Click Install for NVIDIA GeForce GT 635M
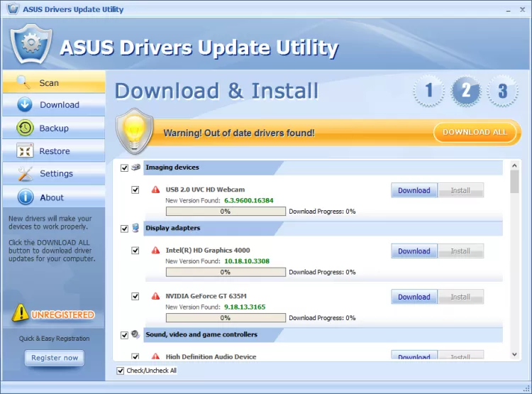 click(x=461, y=297)
